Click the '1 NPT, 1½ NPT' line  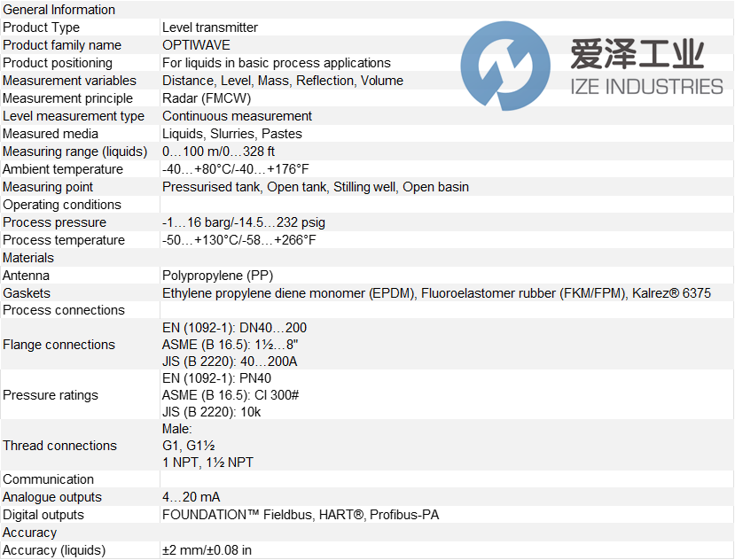click(x=207, y=463)
